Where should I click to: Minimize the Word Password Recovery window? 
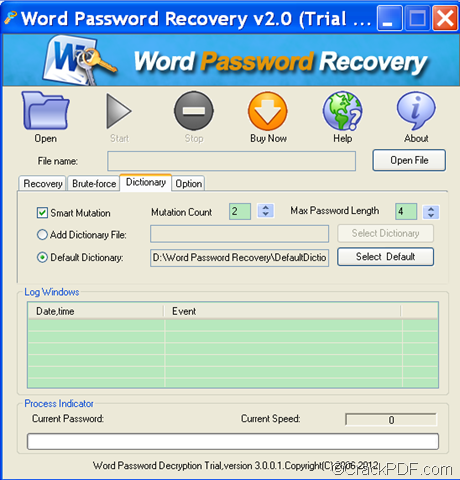[x=389, y=18]
